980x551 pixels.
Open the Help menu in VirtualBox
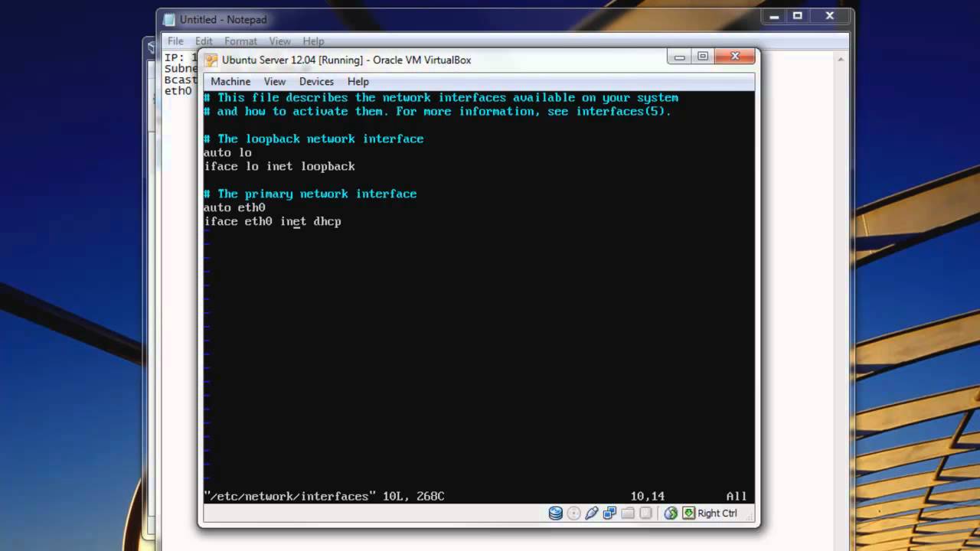point(358,81)
